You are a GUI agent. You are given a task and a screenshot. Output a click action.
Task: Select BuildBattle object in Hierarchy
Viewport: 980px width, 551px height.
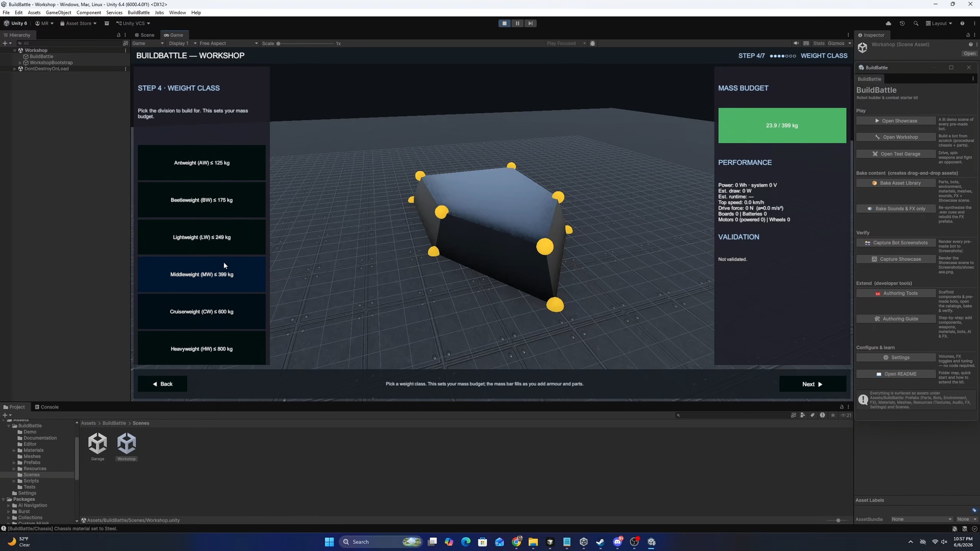(x=41, y=57)
